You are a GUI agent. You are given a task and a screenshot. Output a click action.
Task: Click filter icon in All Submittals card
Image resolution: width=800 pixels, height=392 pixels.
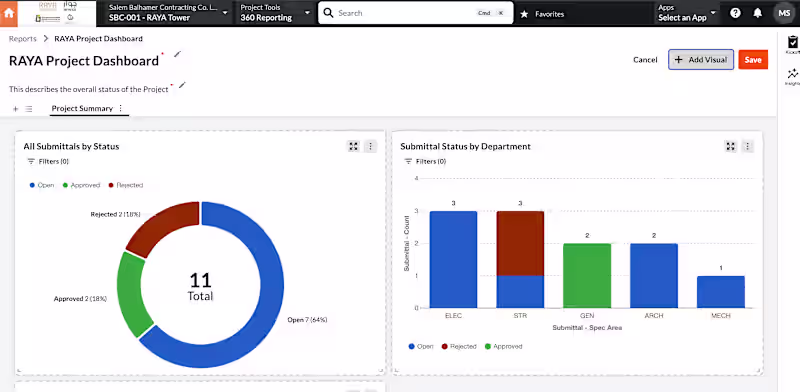(31, 161)
